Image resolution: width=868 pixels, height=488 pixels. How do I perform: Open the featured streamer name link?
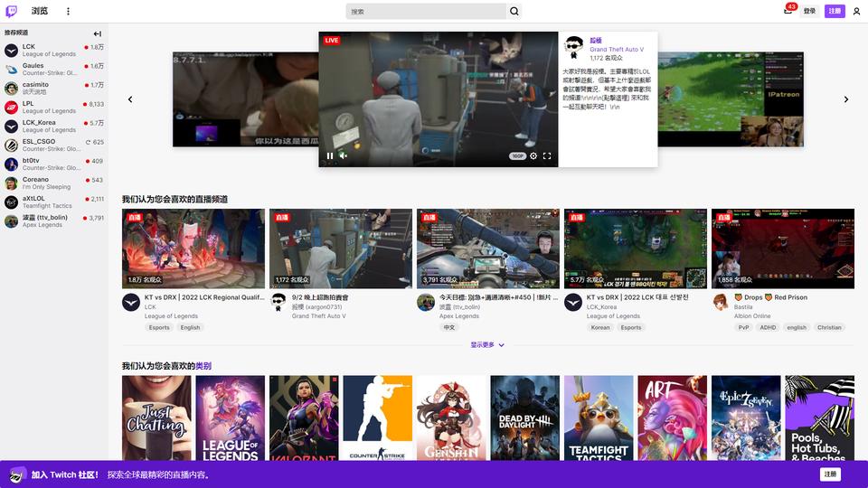tap(596, 41)
